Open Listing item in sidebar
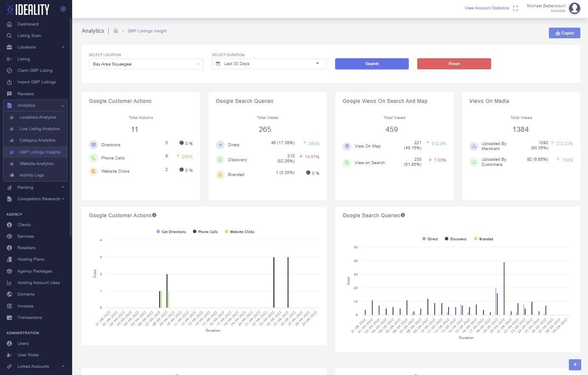Image resolution: width=588 pixels, height=375 pixels. pos(24,59)
